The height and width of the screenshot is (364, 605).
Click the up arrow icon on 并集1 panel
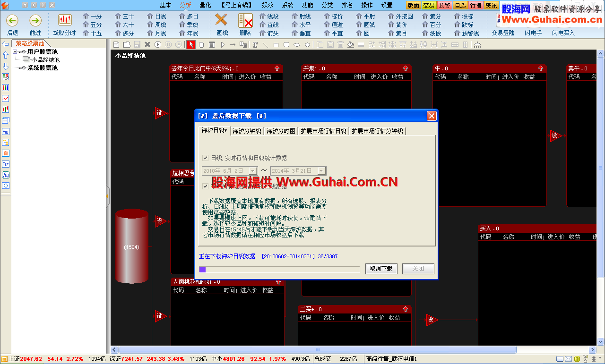(406, 68)
